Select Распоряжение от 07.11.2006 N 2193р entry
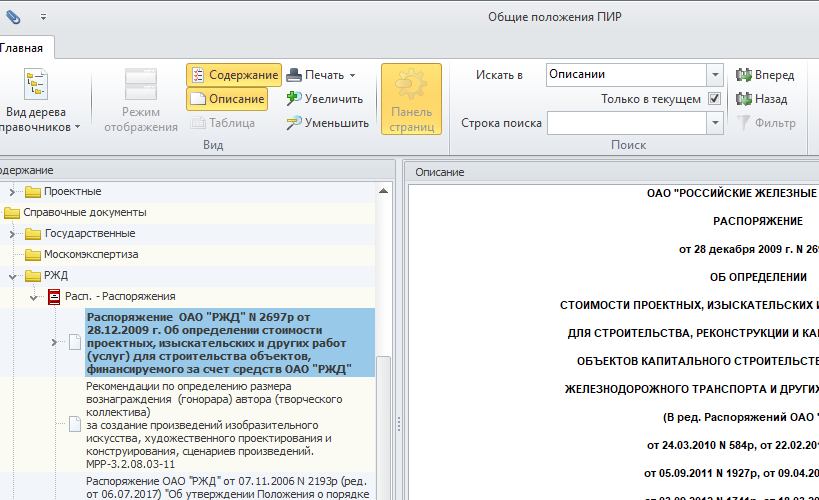The width and height of the screenshot is (819, 500). (x=230, y=487)
